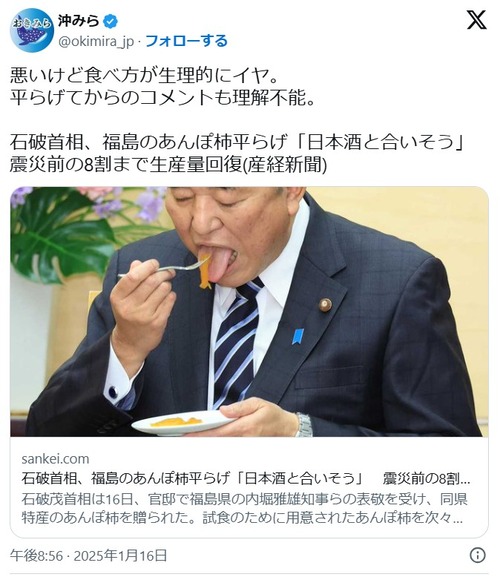Click the white plate in the photo
Viewport: 500px width, 577px height.
point(184,422)
